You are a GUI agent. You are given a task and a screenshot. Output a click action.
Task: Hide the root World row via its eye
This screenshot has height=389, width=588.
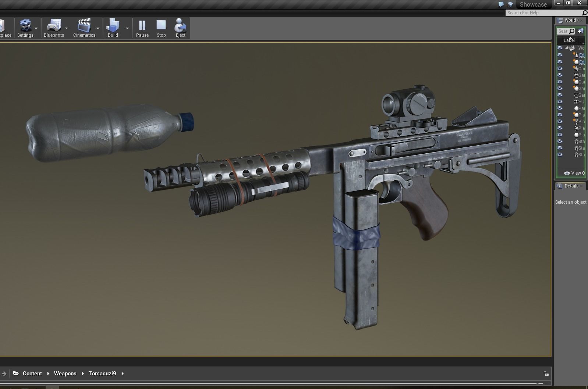(560, 48)
